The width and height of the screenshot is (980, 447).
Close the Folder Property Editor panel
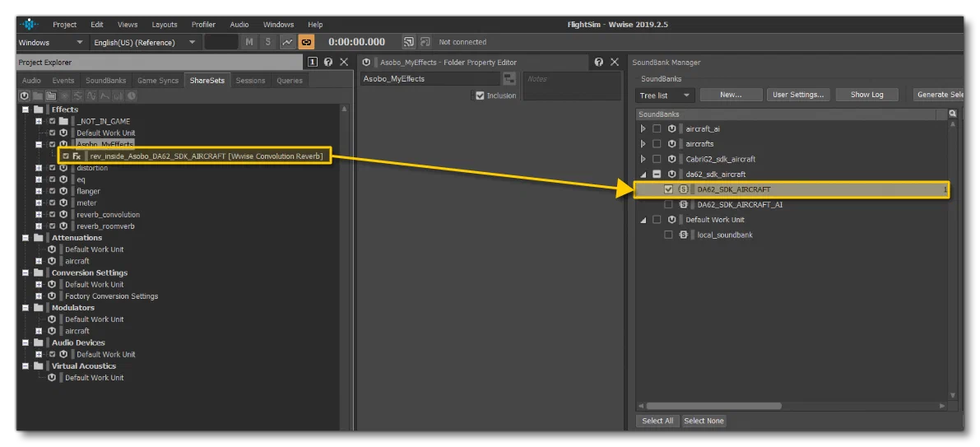pos(615,62)
